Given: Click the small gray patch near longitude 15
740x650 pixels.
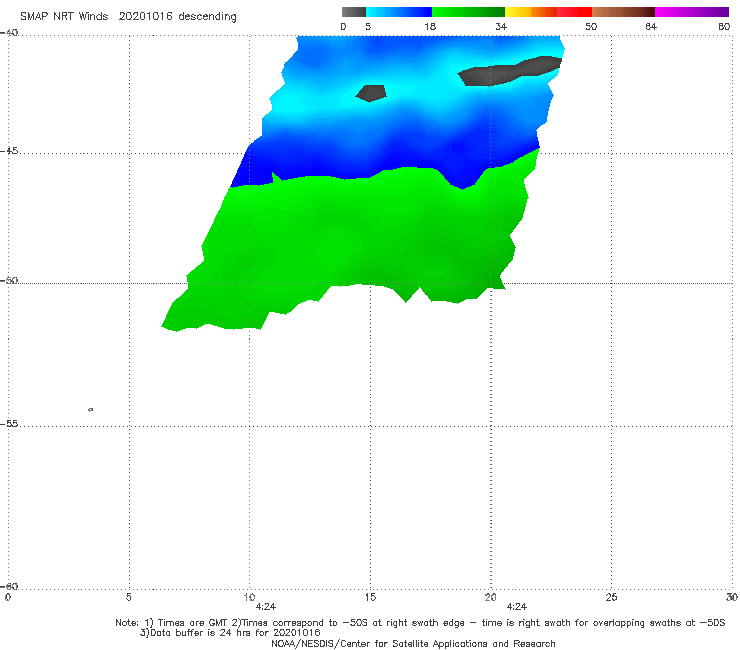Looking at the screenshot, I should 371,93.
